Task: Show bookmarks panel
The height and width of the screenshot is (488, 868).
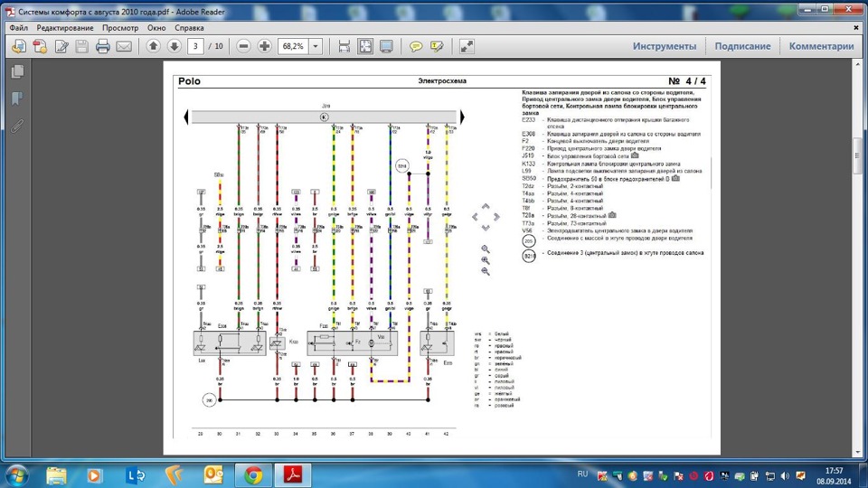Action: (17, 99)
